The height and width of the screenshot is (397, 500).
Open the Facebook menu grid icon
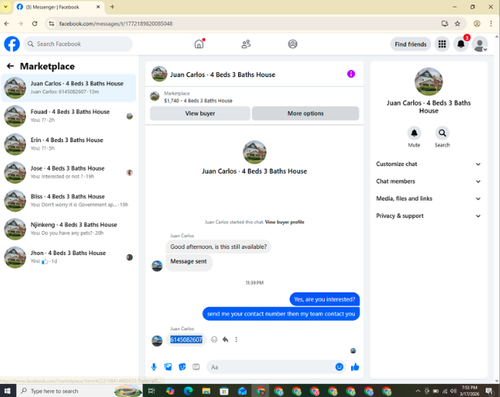tap(442, 44)
